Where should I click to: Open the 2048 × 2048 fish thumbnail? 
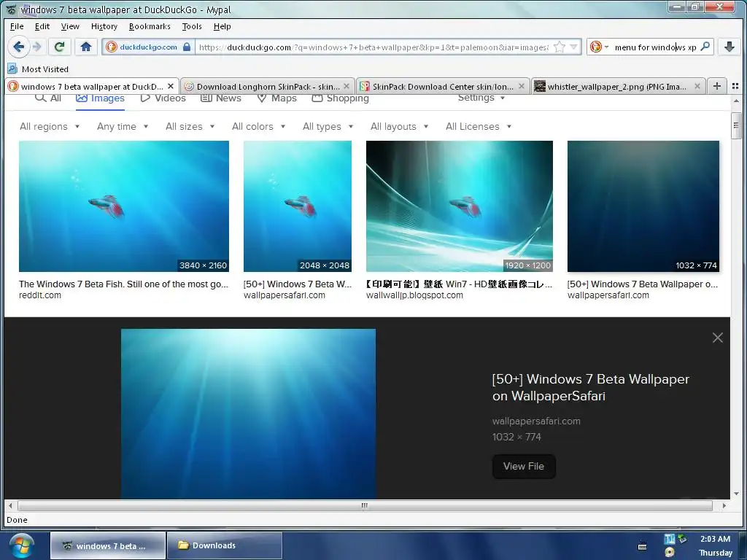tap(298, 206)
